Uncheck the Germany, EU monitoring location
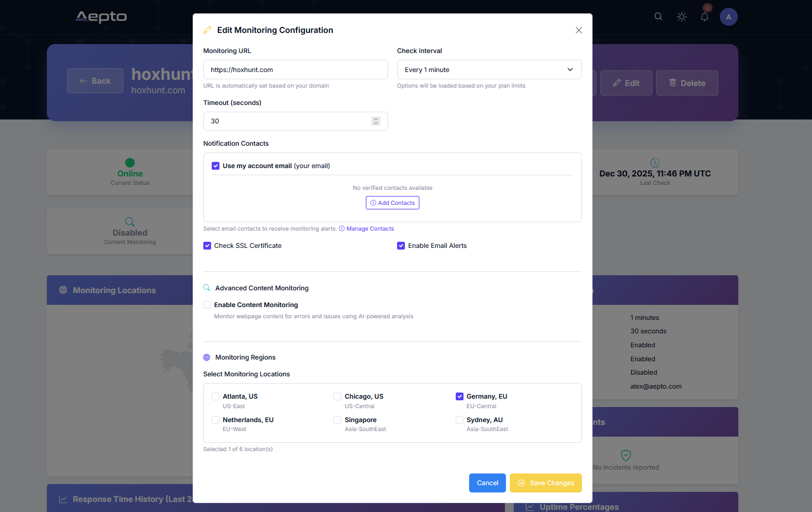This screenshot has width=812, height=512. 460,396
